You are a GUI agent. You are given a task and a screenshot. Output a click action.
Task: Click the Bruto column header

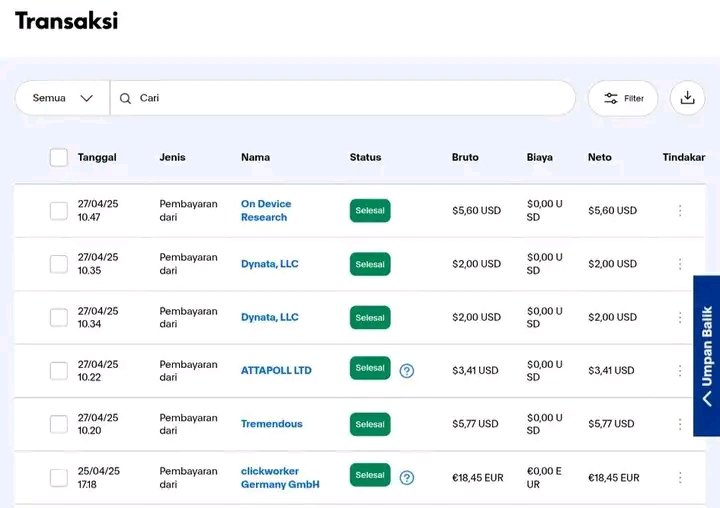pyautogui.click(x=465, y=158)
